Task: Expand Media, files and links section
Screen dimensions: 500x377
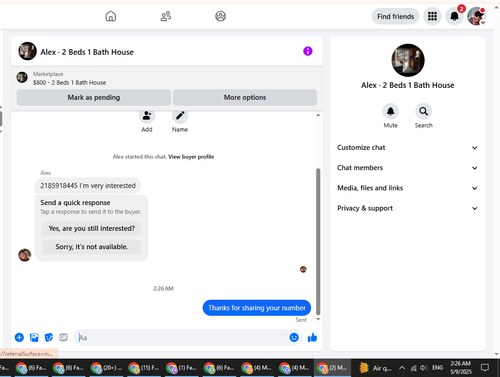Action: pyautogui.click(x=407, y=188)
